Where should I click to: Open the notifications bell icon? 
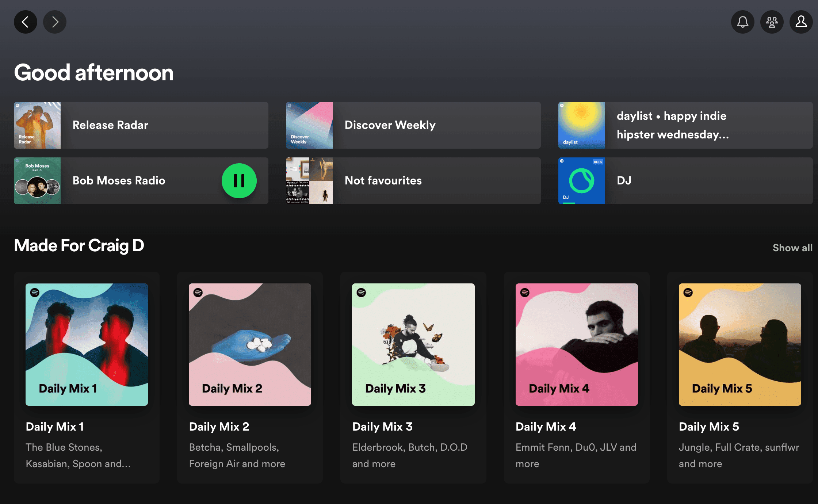point(743,22)
